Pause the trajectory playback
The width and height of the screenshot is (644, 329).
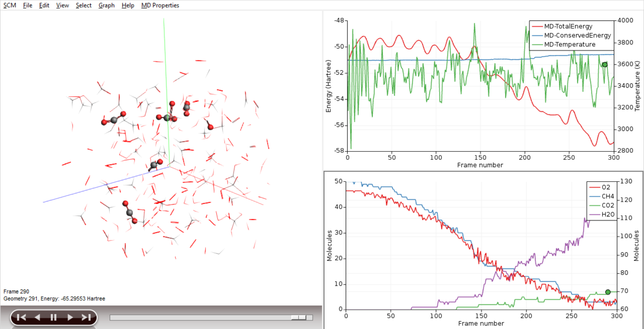pos(53,317)
